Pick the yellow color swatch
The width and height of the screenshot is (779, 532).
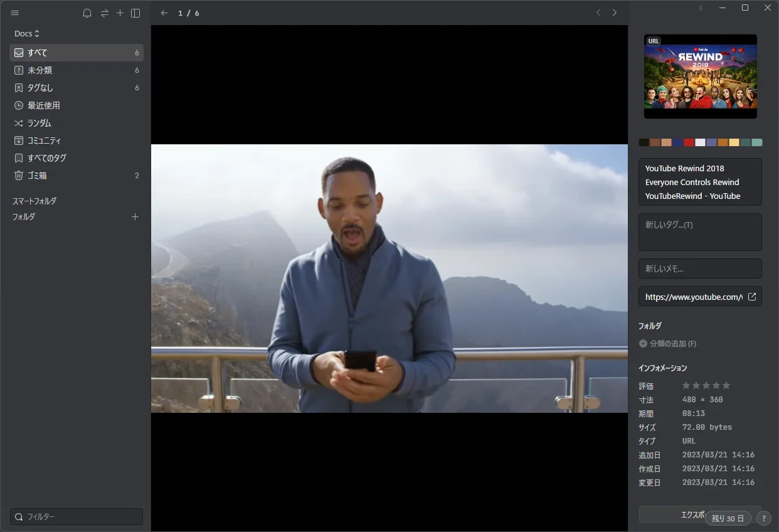point(734,142)
